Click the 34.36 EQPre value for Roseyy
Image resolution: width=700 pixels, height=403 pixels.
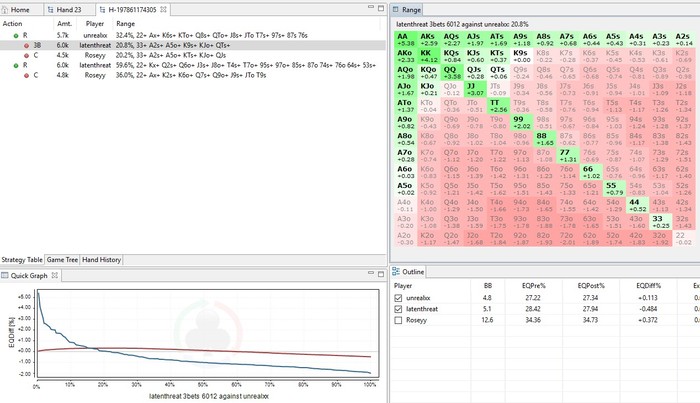click(533, 320)
